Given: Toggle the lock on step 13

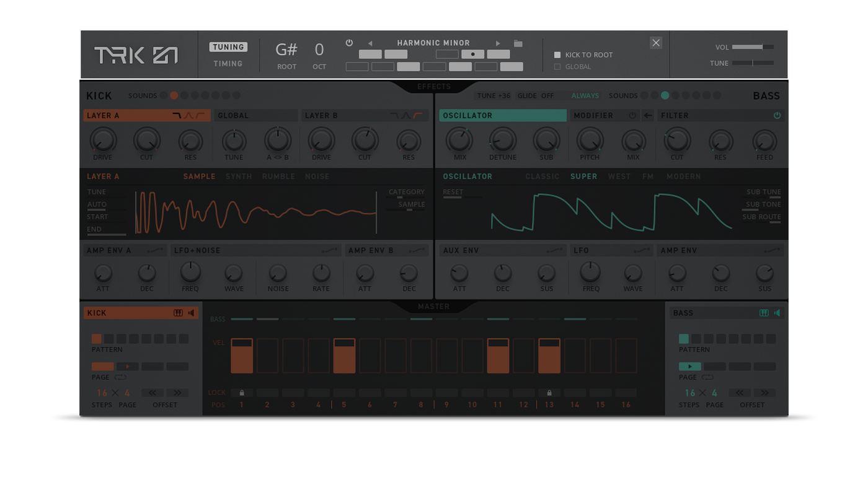Looking at the screenshot, I should [x=549, y=393].
